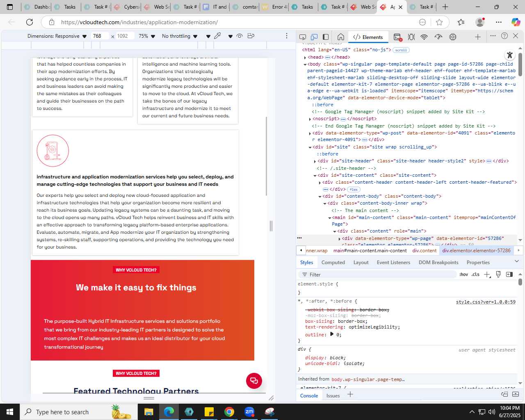
Task: Switch to the Properties tab
Action: (x=478, y=262)
